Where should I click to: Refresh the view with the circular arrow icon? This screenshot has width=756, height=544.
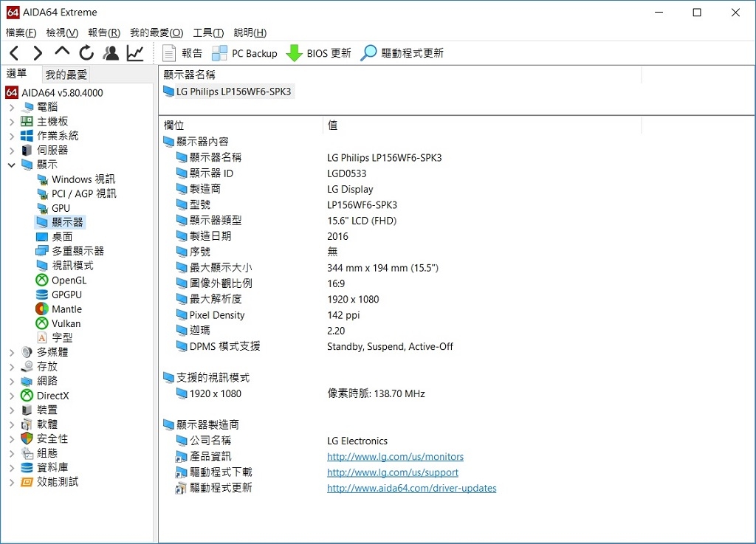87,53
